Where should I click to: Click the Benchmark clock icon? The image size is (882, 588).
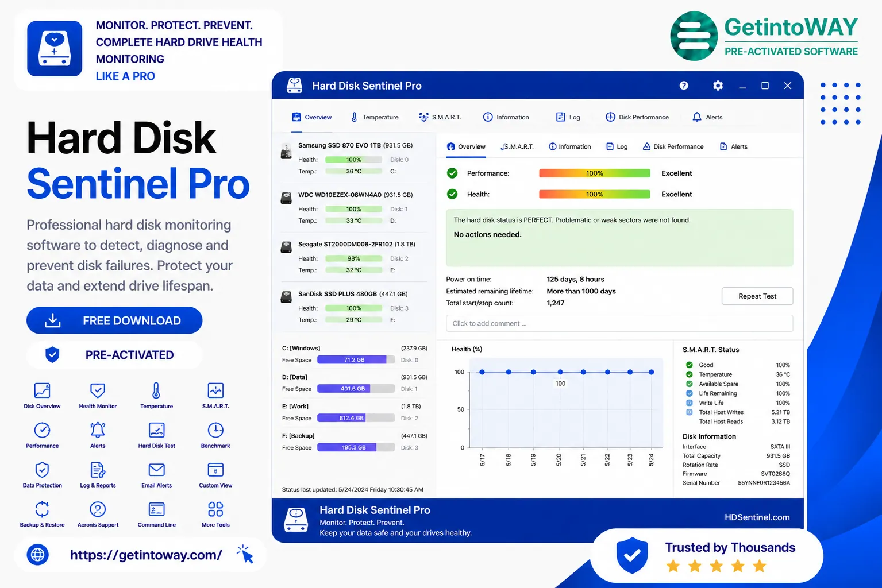(x=215, y=430)
